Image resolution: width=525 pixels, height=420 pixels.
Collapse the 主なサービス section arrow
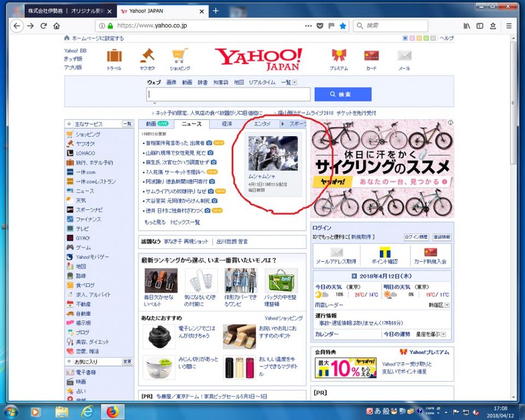point(69,124)
